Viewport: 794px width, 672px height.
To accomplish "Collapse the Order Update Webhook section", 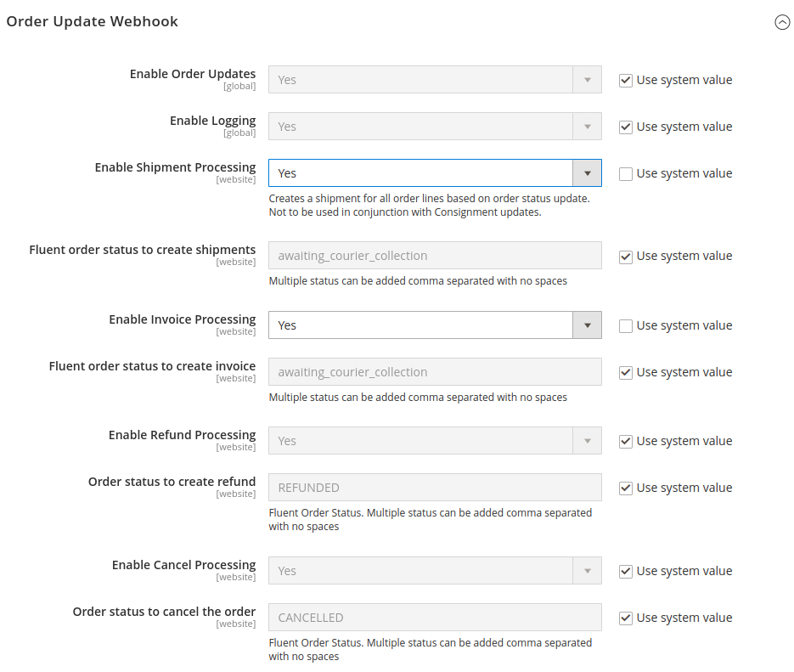I will tap(782, 23).
